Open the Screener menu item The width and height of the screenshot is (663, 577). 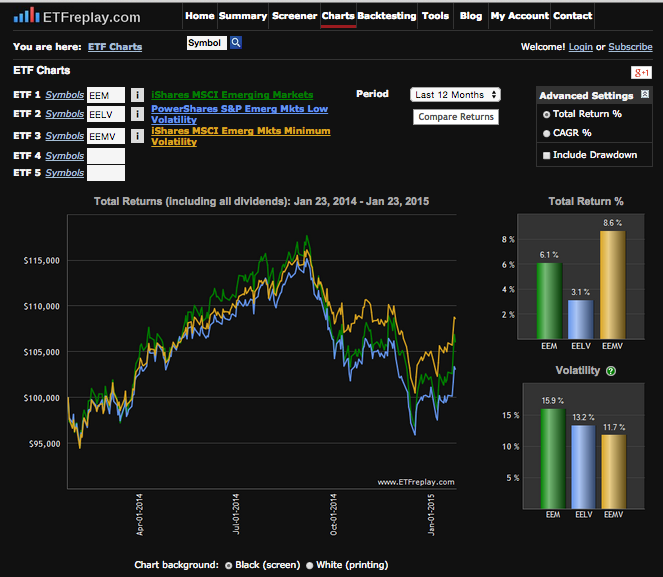tap(294, 16)
